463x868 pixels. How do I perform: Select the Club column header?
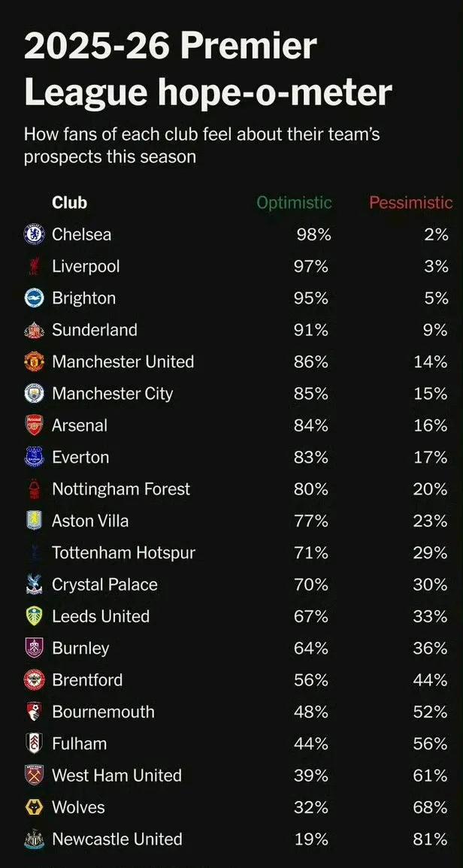(69, 203)
